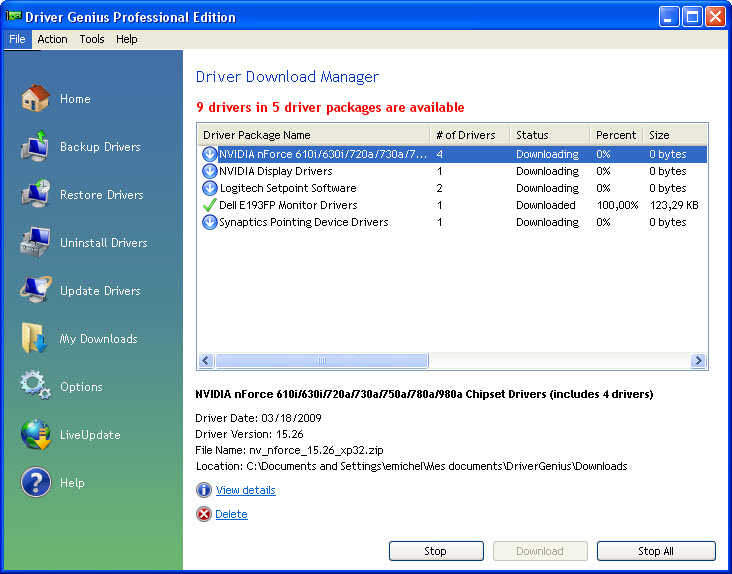Image resolution: width=732 pixels, height=574 pixels.
Task: Select NVIDIA Display Drivers row text
Action: click(276, 171)
